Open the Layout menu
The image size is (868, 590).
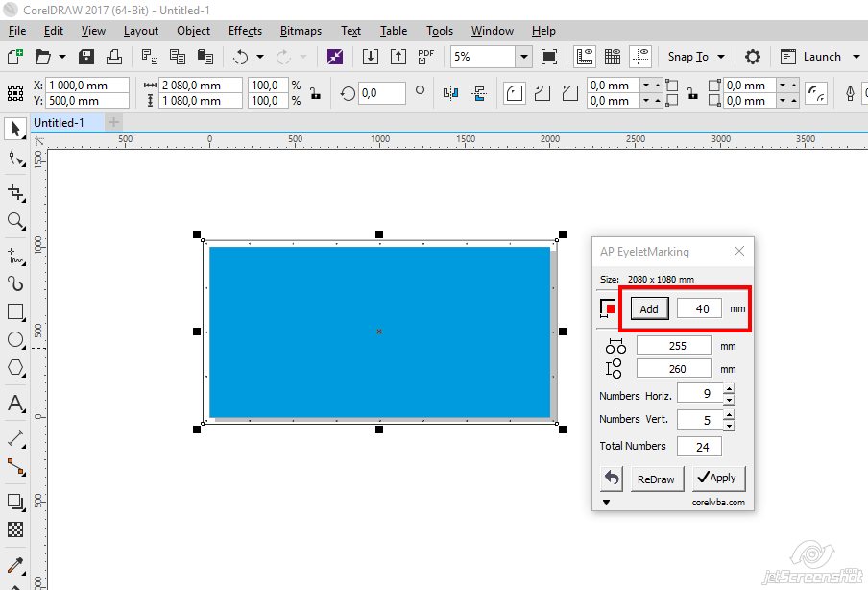pyautogui.click(x=140, y=31)
